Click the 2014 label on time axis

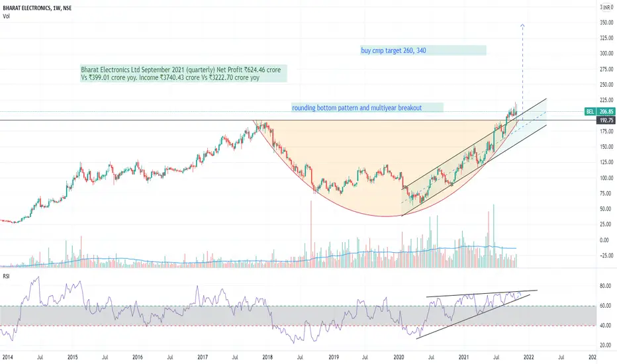click(7, 357)
